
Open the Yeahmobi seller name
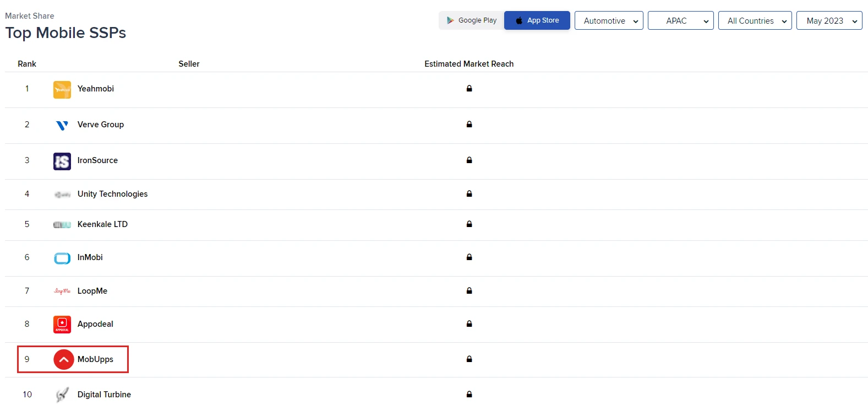pyautogui.click(x=96, y=89)
